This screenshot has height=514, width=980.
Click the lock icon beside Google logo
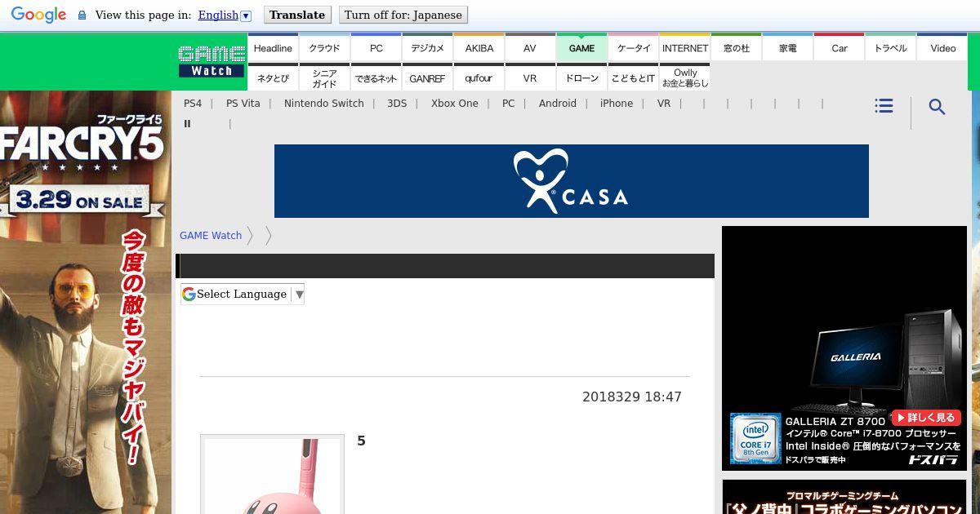(82, 16)
